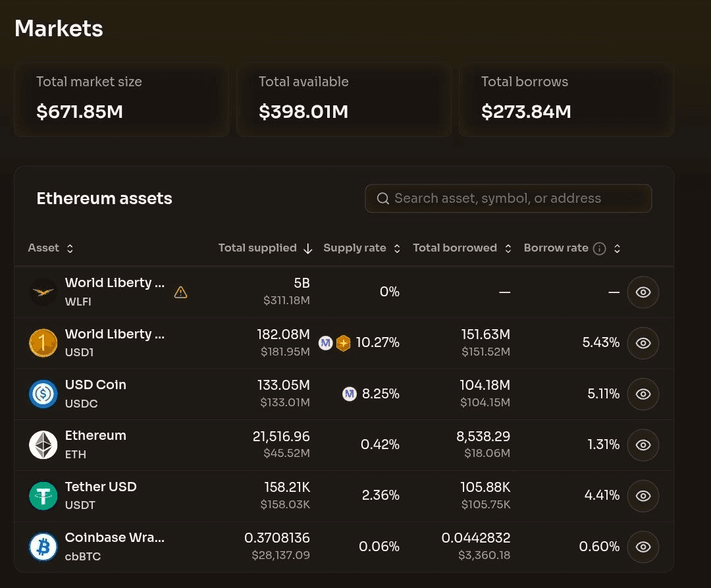Click the 0.0442832 total borrowed value
The width and height of the screenshot is (711, 588).
476,538
